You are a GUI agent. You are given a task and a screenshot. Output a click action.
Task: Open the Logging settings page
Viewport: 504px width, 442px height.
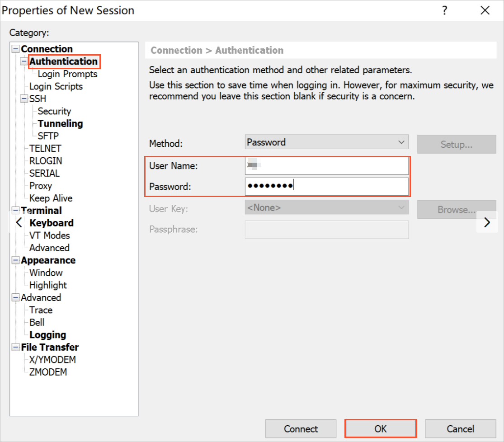tap(47, 335)
